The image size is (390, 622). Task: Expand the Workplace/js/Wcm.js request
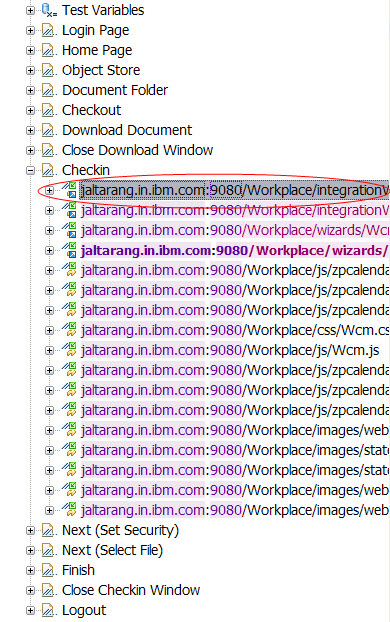pyautogui.click(x=49, y=350)
